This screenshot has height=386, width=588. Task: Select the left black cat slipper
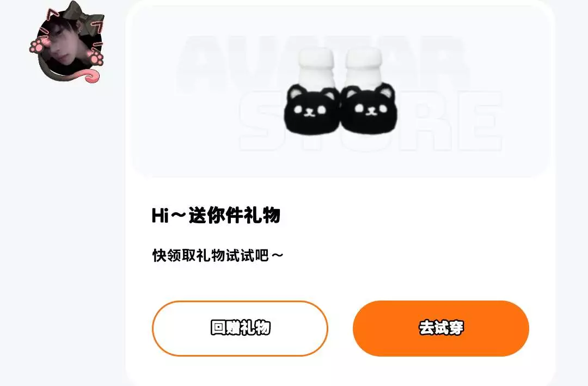(311, 111)
